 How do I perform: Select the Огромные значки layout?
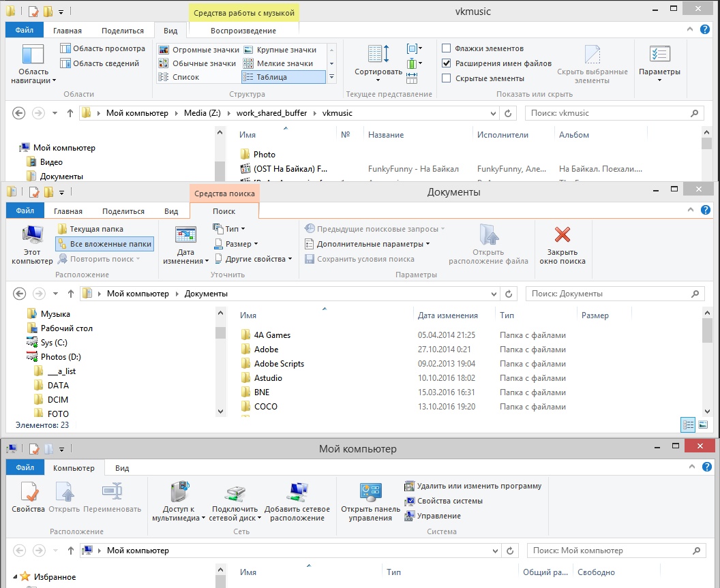click(x=199, y=50)
